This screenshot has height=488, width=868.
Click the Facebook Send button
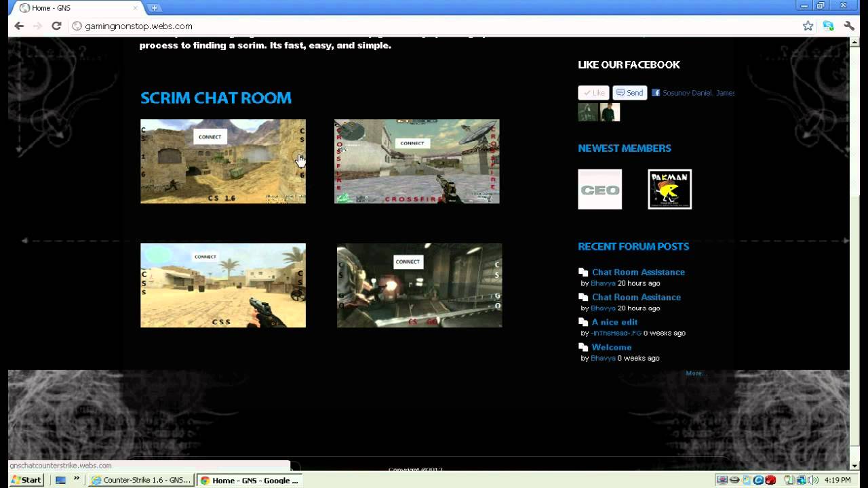click(x=630, y=93)
